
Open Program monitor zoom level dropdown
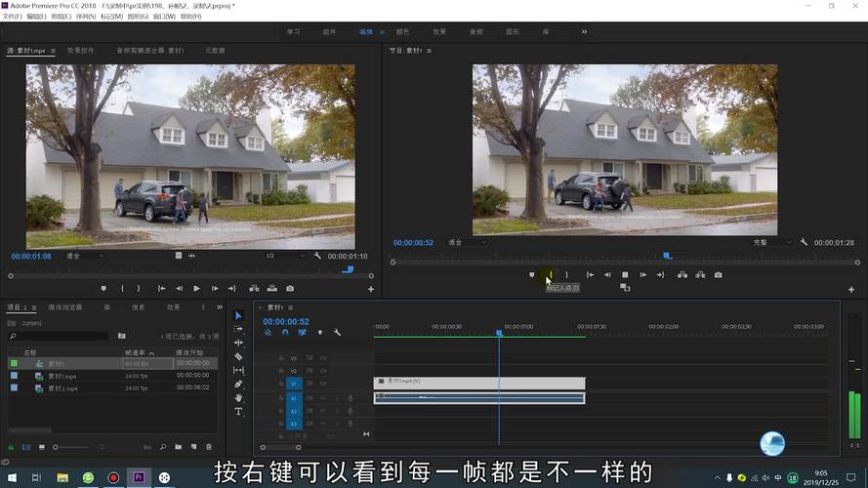tap(467, 242)
